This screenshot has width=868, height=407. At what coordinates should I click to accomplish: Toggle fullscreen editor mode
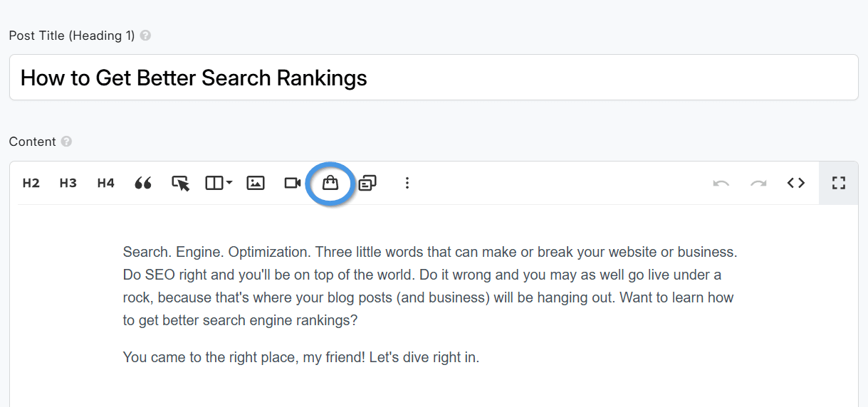838,183
